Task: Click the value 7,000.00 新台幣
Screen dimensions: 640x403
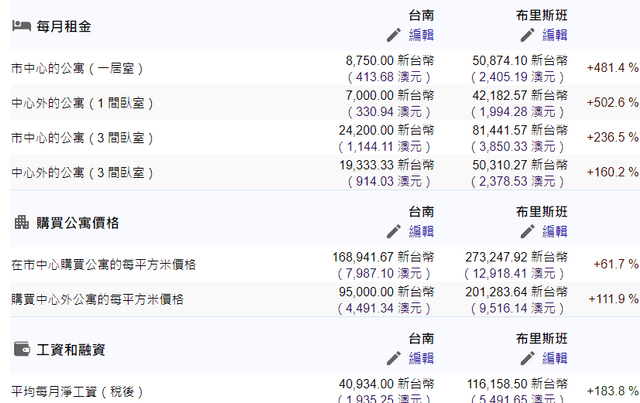Action: (x=390, y=96)
